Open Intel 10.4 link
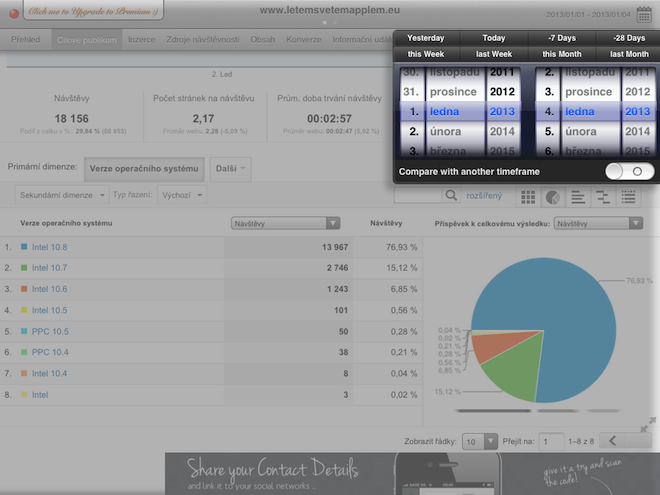 pos(49,374)
